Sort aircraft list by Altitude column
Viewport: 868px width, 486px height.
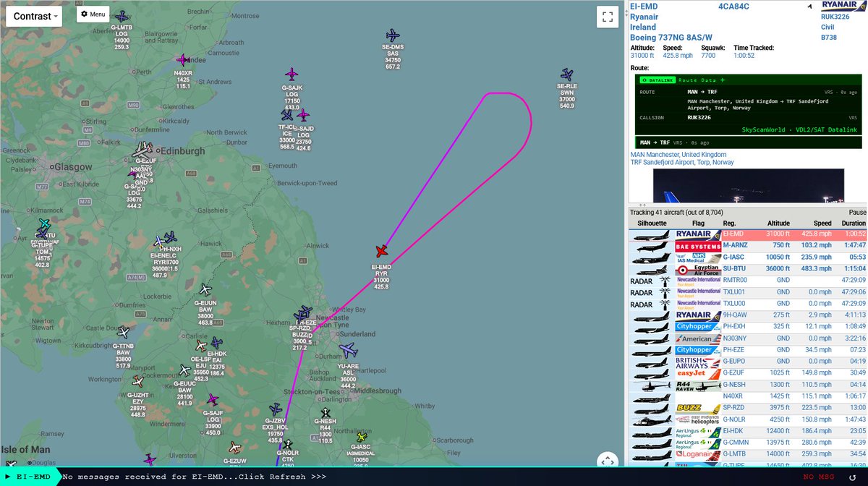tap(778, 223)
